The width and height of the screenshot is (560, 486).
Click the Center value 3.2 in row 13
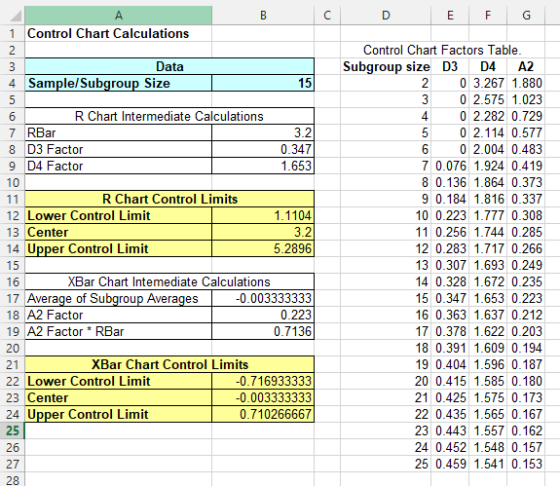point(263,232)
